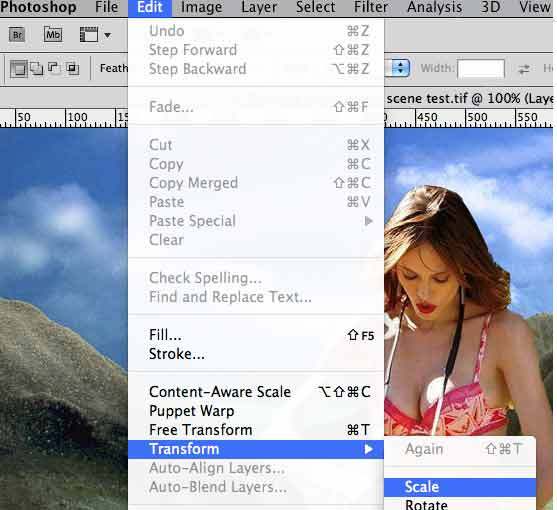
Task: Open the Layer menu
Action: 259,7
